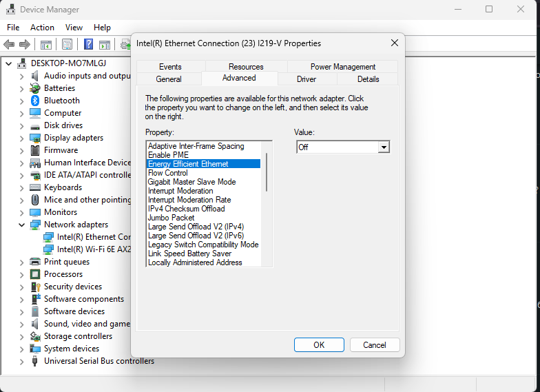Click the Batteries category icon
Viewport: 540px width, 392px height.
tap(34, 88)
